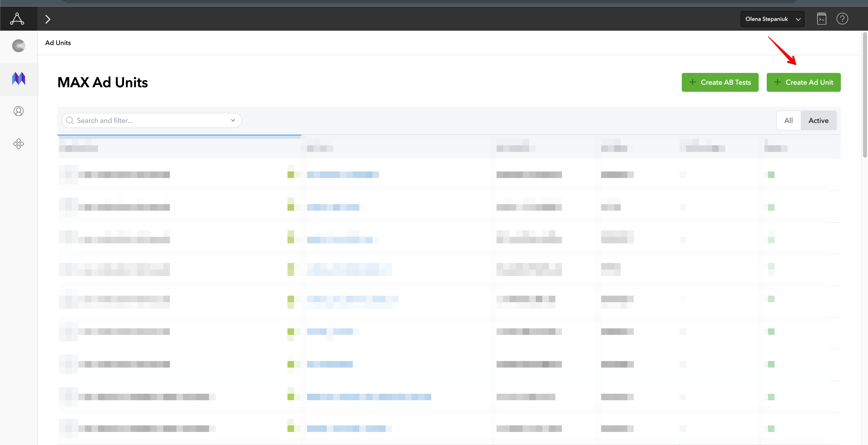
Task: Toggle the second row green status indicator
Action: 771,207
